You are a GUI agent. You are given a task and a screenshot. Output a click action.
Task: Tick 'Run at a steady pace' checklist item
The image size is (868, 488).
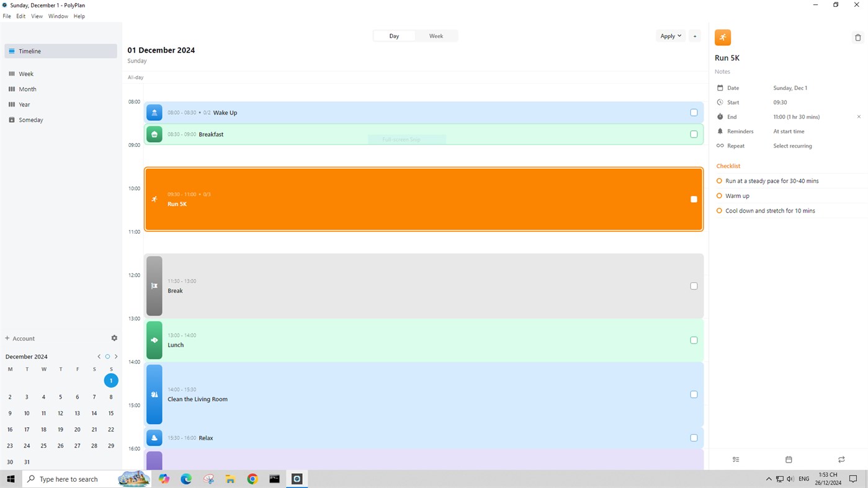pos(719,181)
